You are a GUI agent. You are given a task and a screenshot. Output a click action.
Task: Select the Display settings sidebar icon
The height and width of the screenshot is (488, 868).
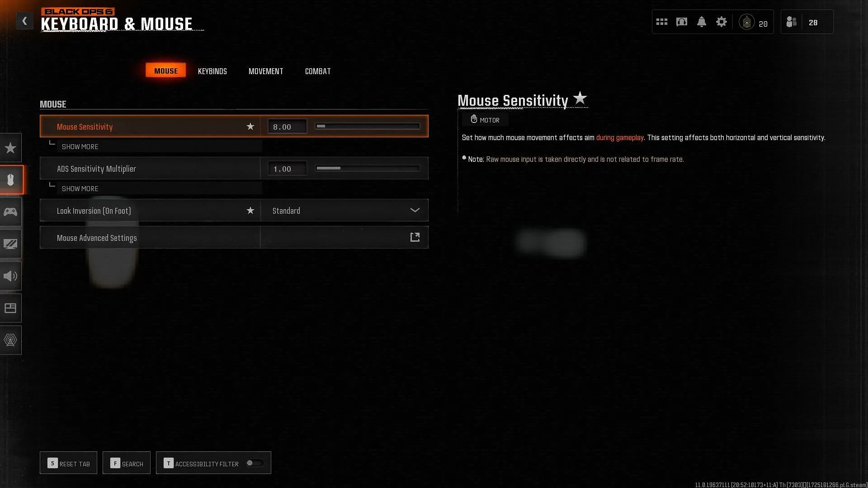11,244
